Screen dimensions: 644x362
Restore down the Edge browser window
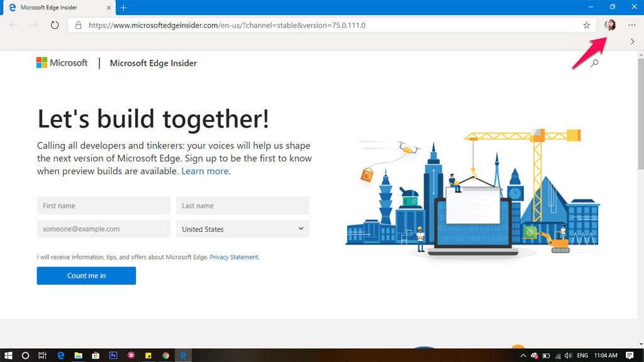coord(613,7)
